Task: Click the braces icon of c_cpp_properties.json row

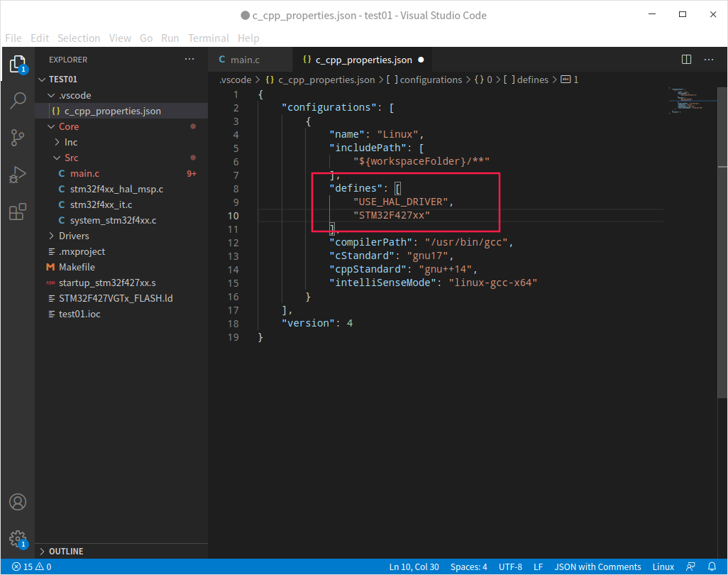Action: [56, 111]
